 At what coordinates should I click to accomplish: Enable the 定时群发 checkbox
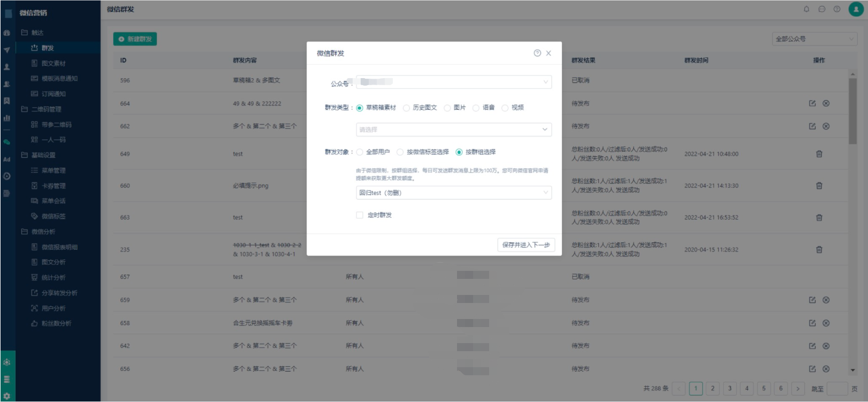(360, 215)
